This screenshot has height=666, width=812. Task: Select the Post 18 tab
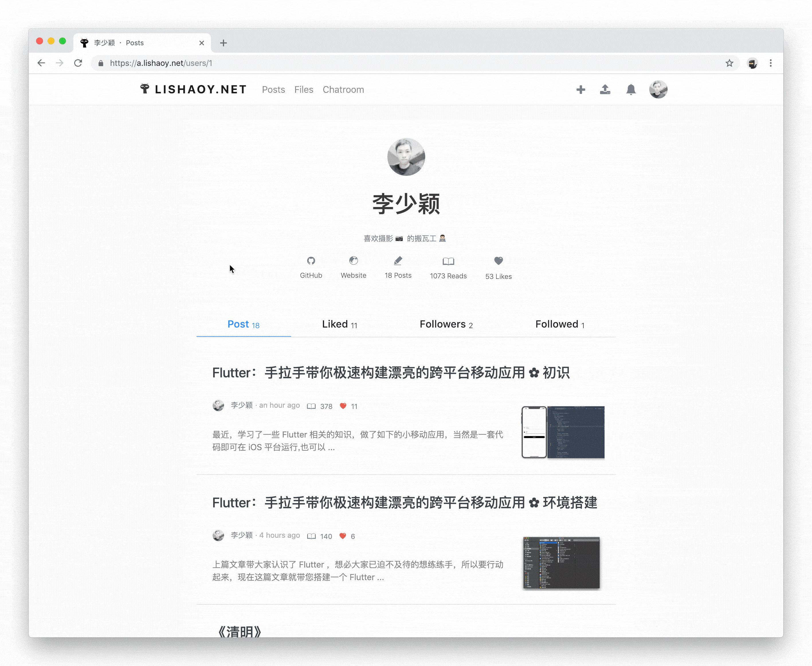244,324
